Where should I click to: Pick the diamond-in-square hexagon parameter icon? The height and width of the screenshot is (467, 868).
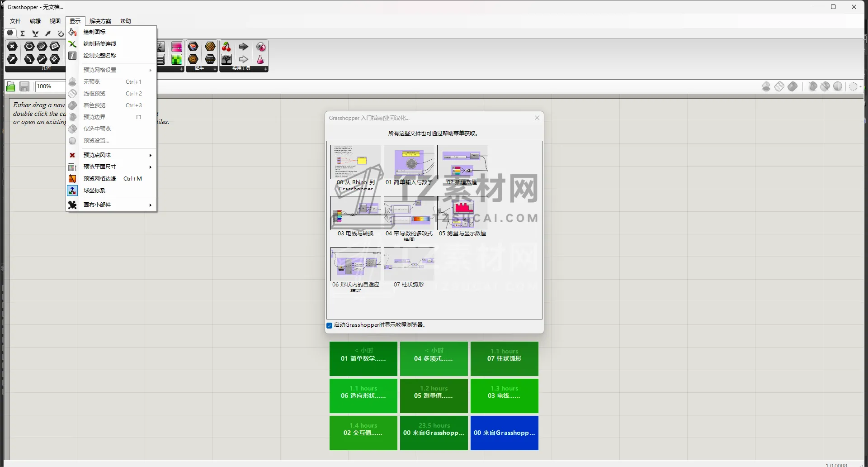pos(55,59)
